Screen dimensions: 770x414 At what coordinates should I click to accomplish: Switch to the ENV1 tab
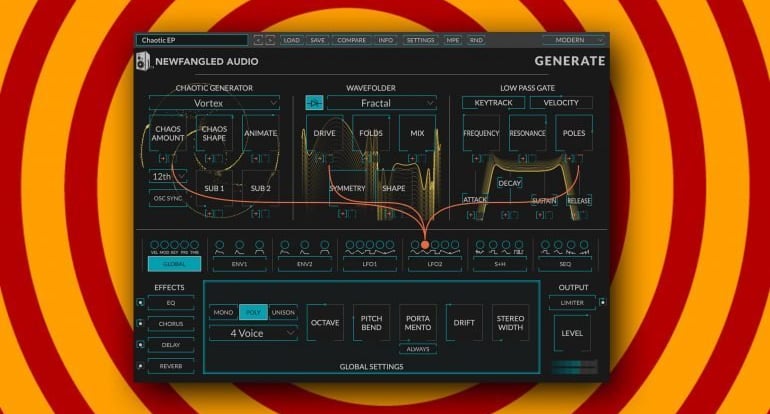point(240,264)
